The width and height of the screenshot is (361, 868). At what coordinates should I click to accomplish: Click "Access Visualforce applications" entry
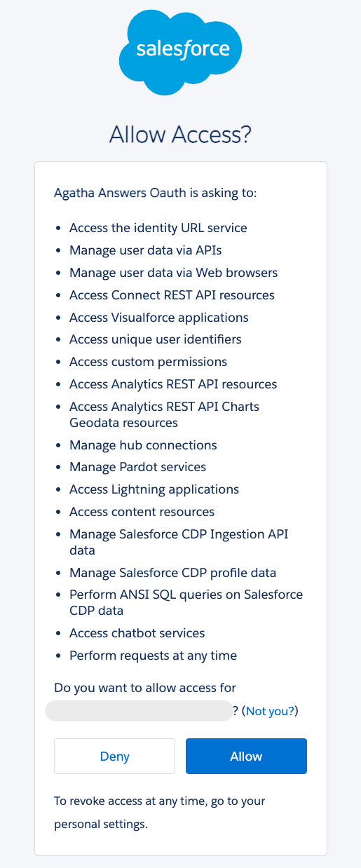point(158,318)
